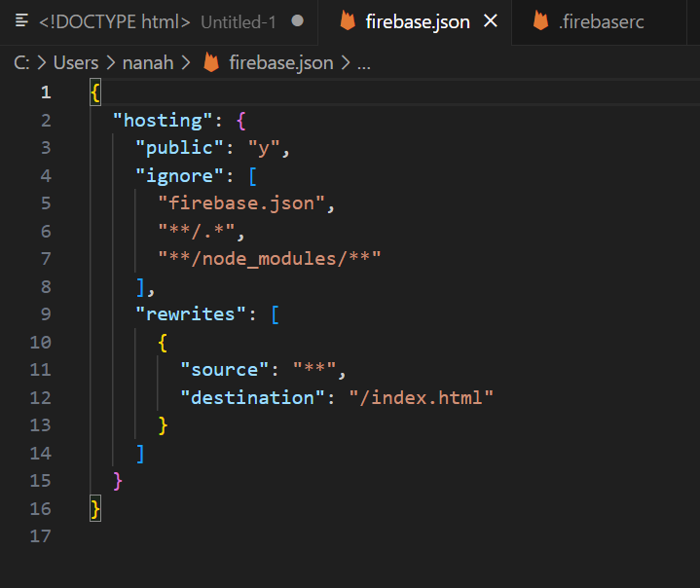Click line number 9 in the gutter

tap(46, 314)
